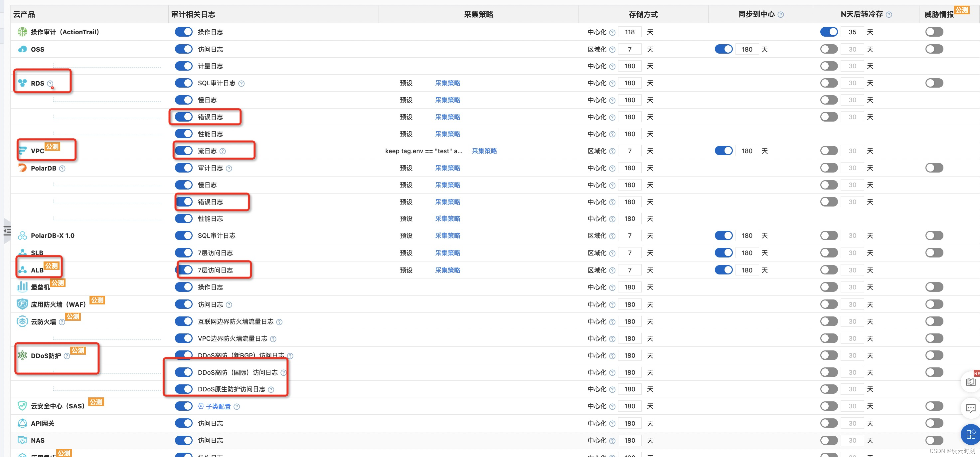Click the documentation book floating icon

coord(970,382)
